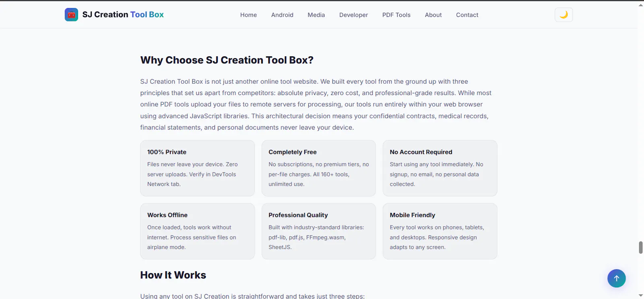Click text "Start using any tool immediately. No"

tap(436, 164)
